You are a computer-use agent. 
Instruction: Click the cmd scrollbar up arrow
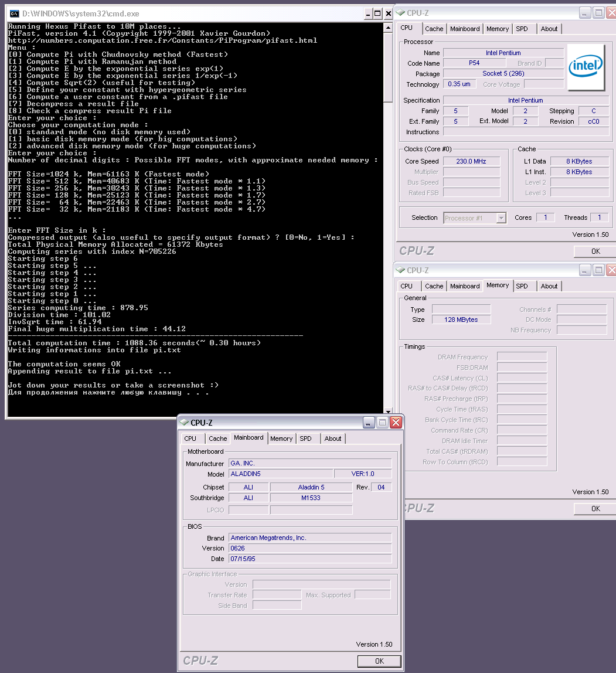388,28
